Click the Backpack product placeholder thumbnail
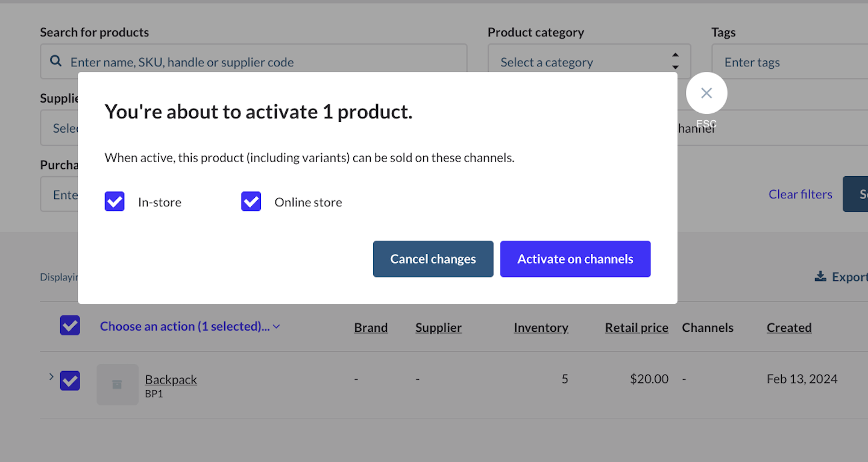This screenshot has height=462, width=868. click(117, 384)
